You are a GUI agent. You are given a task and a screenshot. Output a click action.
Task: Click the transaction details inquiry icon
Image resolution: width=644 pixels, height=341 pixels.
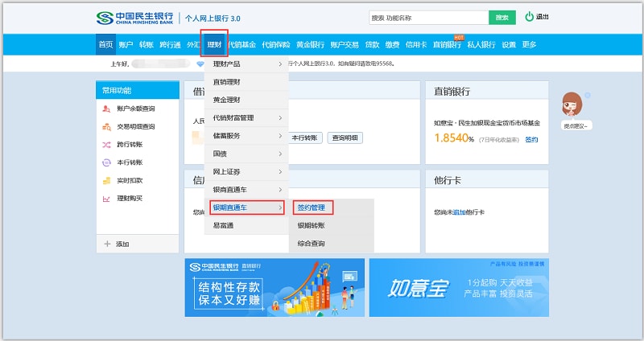(106, 126)
